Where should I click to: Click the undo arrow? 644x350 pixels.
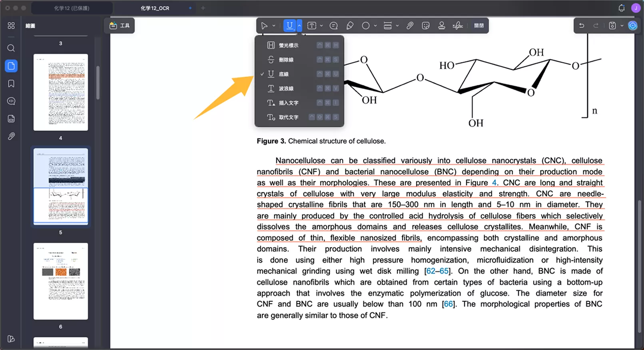tap(582, 26)
